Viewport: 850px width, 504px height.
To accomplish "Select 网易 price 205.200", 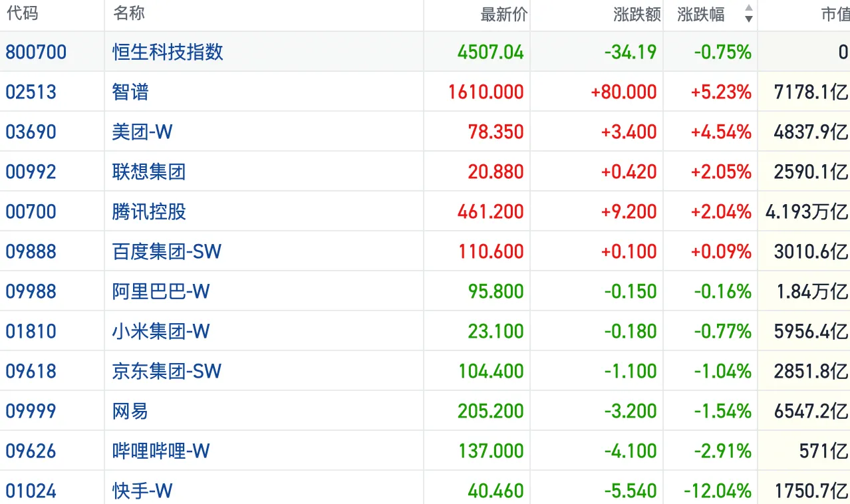I will pos(491,411).
